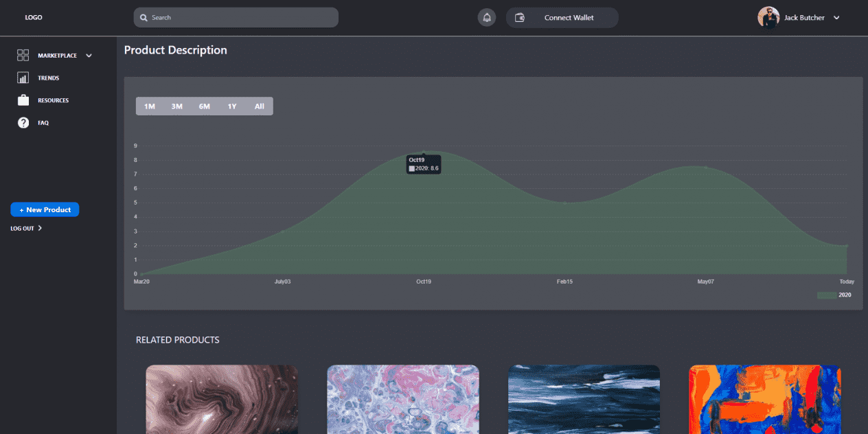Open the dark blue ocean painting thumbnail
868x434 pixels.
coord(584,399)
